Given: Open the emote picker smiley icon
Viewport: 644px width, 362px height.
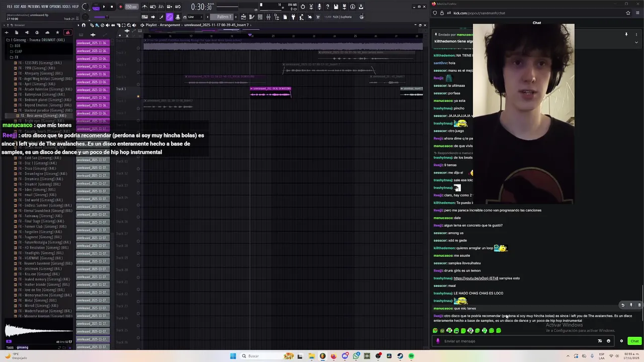Looking at the screenshot, I should click(x=608, y=341).
